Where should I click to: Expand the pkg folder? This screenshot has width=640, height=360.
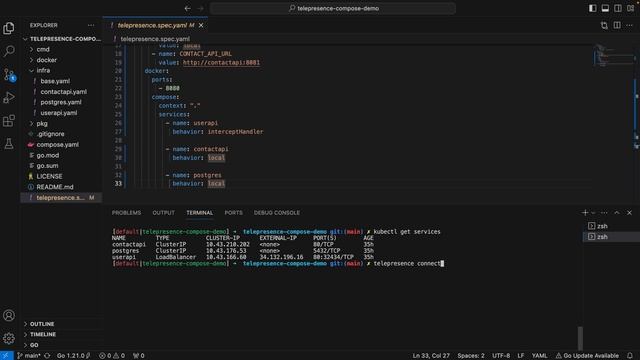pos(61,123)
